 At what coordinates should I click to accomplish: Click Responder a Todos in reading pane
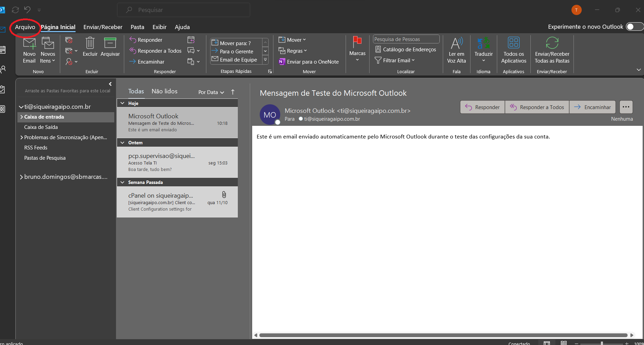click(537, 107)
